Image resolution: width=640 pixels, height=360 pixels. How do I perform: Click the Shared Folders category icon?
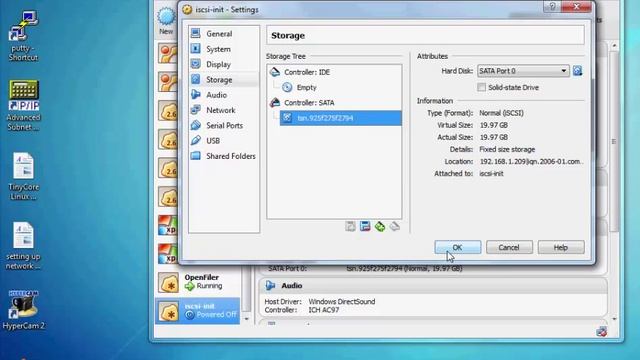click(196, 156)
